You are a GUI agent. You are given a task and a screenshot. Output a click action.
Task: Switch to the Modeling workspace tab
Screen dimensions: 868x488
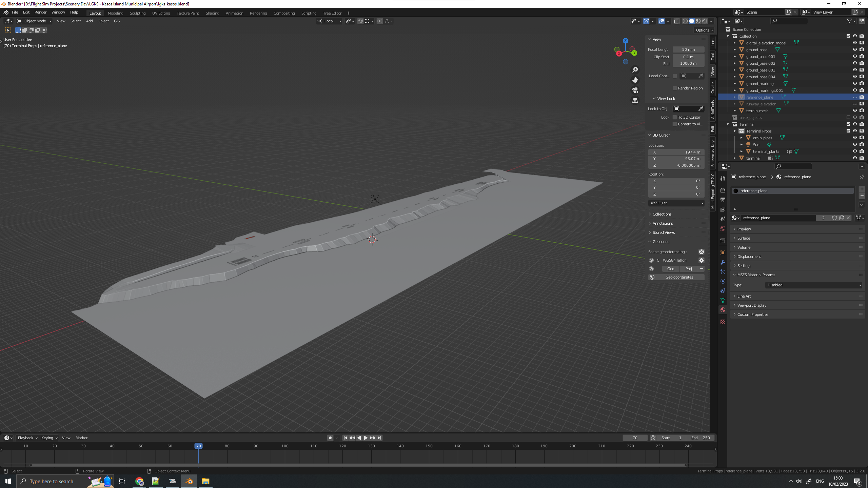coord(115,13)
